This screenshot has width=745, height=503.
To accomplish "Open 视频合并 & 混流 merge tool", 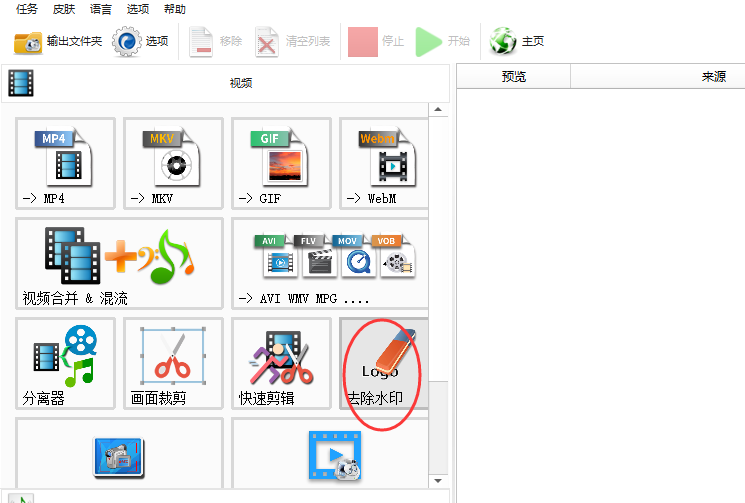I will click(119, 264).
